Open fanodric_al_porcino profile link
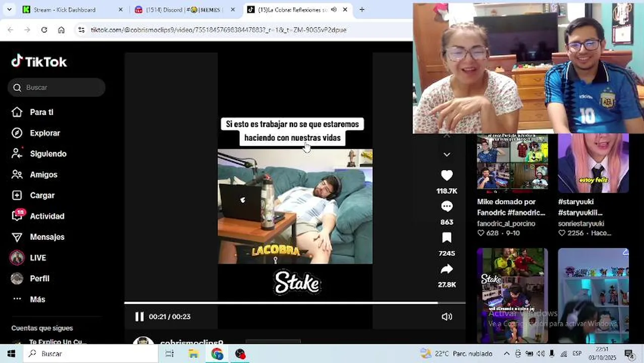 coord(506,223)
